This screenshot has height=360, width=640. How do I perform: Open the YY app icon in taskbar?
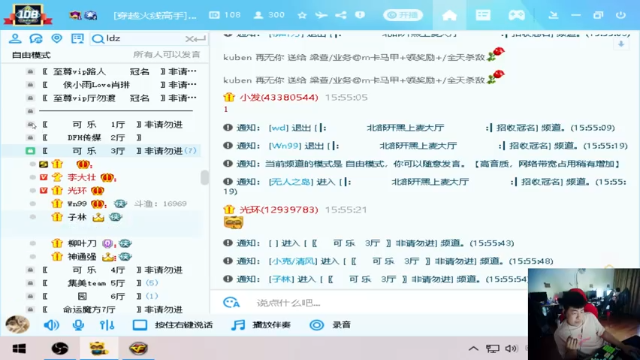[99, 349]
